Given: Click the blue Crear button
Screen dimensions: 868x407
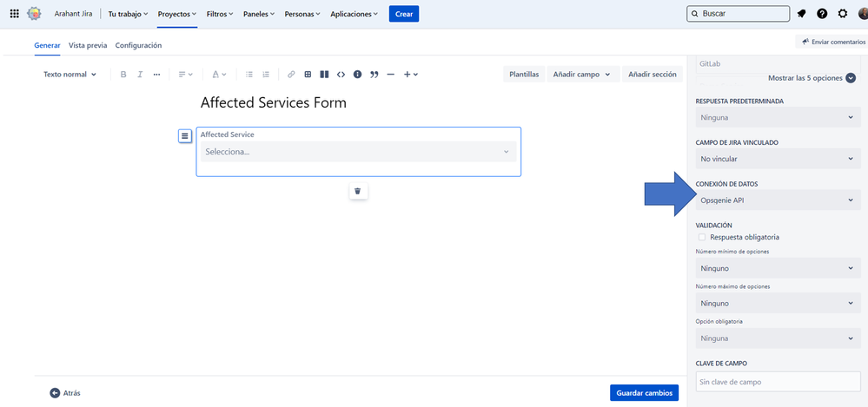Looking at the screenshot, I should 404,14.
